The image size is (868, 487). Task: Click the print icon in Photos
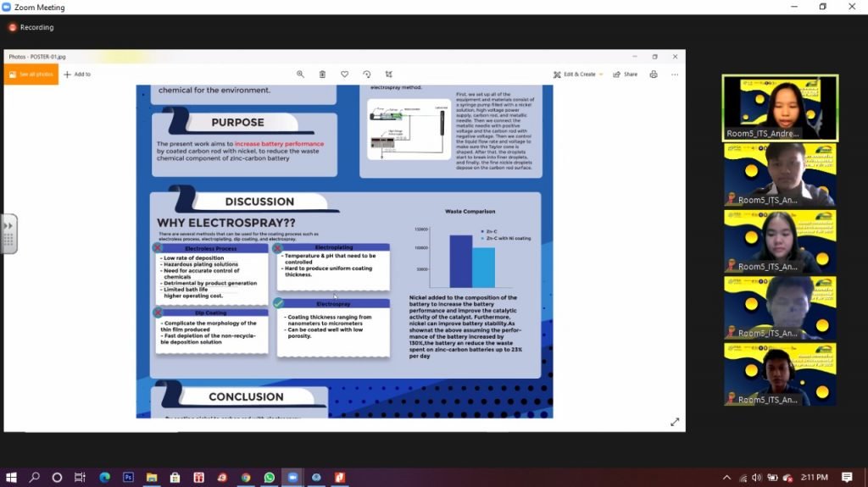(x=653, y=75)
